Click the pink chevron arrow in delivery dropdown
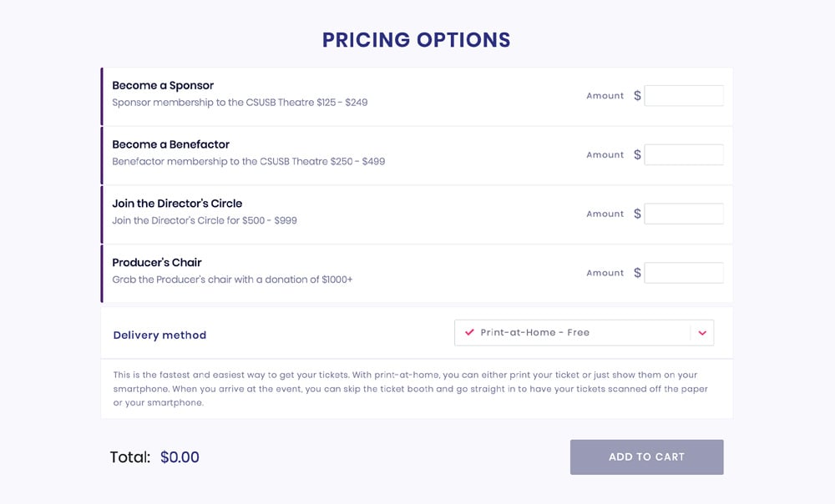 tap(702, 333)
